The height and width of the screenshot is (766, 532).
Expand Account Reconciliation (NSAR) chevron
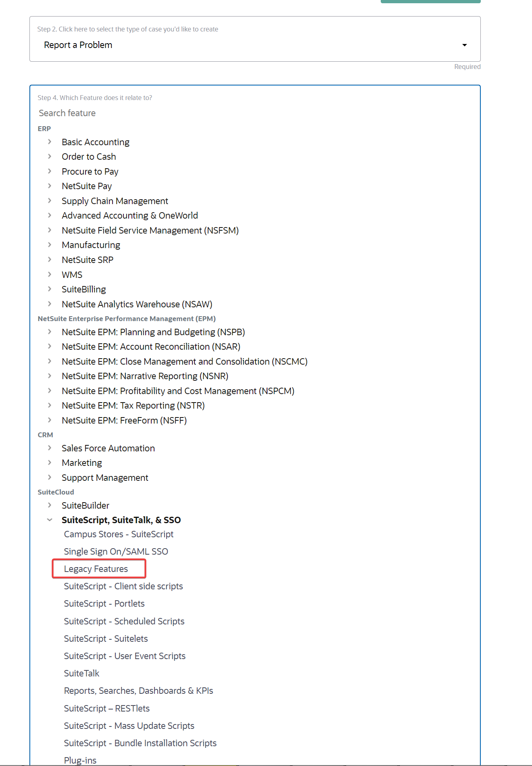(x=50, y=346)
